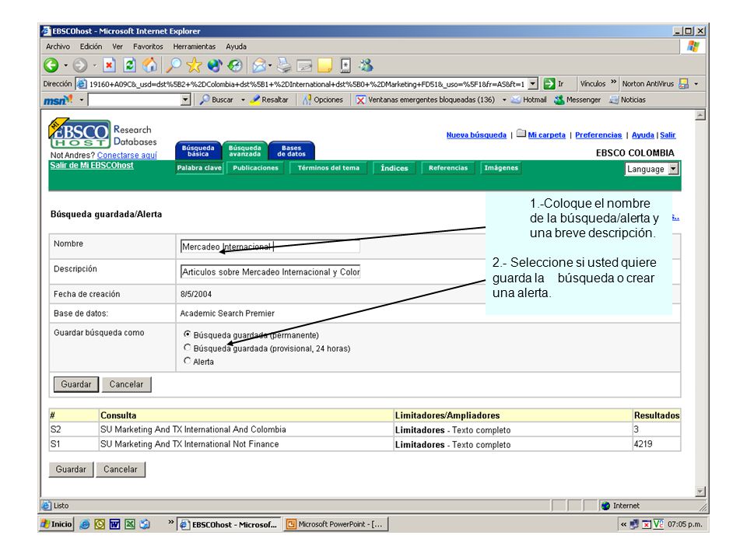The height and width of the screenshot is (560, 747).
Task: Open Excel from quick launch icons
Action: 130,523
